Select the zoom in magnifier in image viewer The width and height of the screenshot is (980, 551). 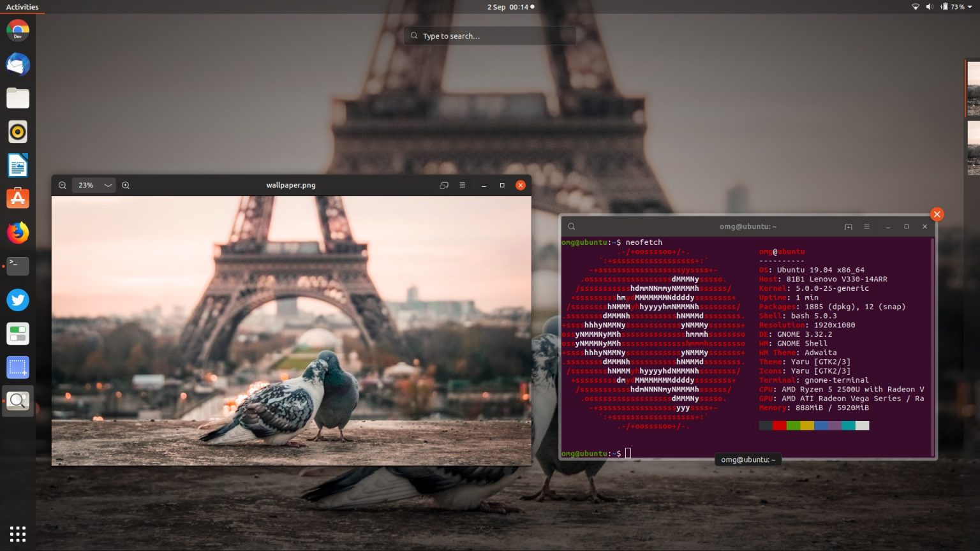point(126,185)
